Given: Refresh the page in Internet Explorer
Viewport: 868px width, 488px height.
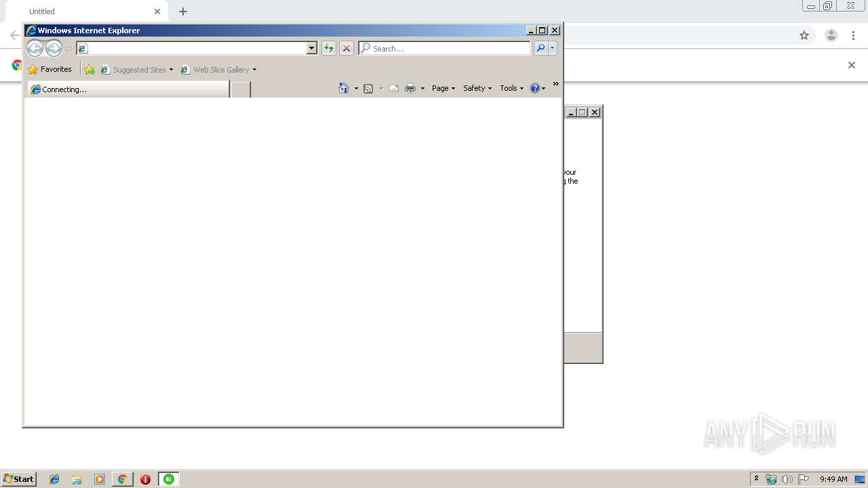Looking at the screenshot, I should point(329,48).
